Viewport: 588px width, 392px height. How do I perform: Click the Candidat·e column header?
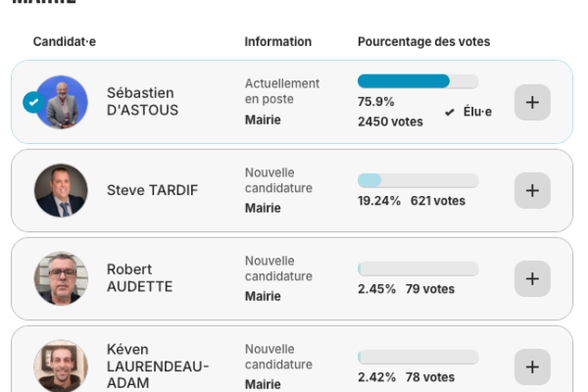pos(65,42)
